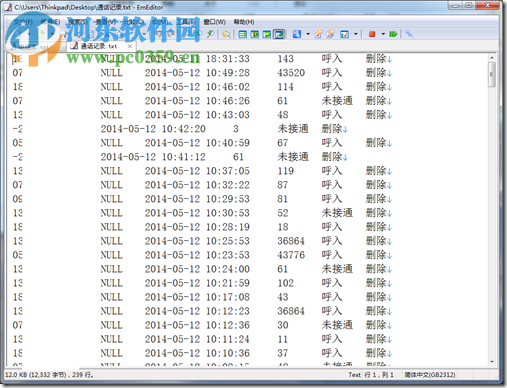Open Find in Files from toolbar

[226, 34]
